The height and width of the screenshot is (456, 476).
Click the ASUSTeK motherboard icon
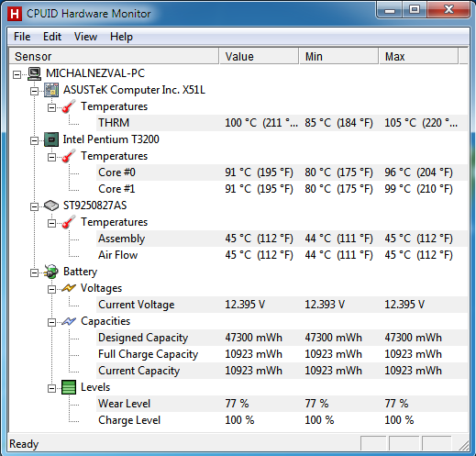pos(51,90)
